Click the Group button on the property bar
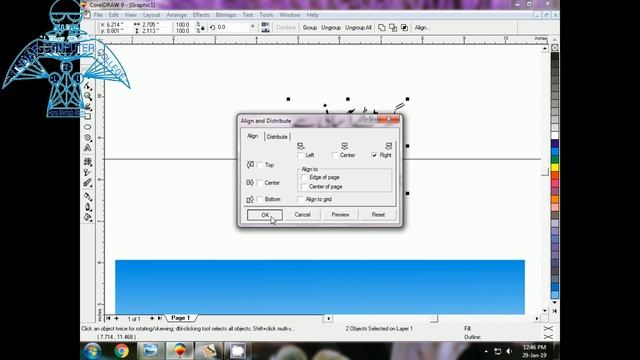Viewport: 640px width, 360px height. pyautogui.click(x=310, y=28)
